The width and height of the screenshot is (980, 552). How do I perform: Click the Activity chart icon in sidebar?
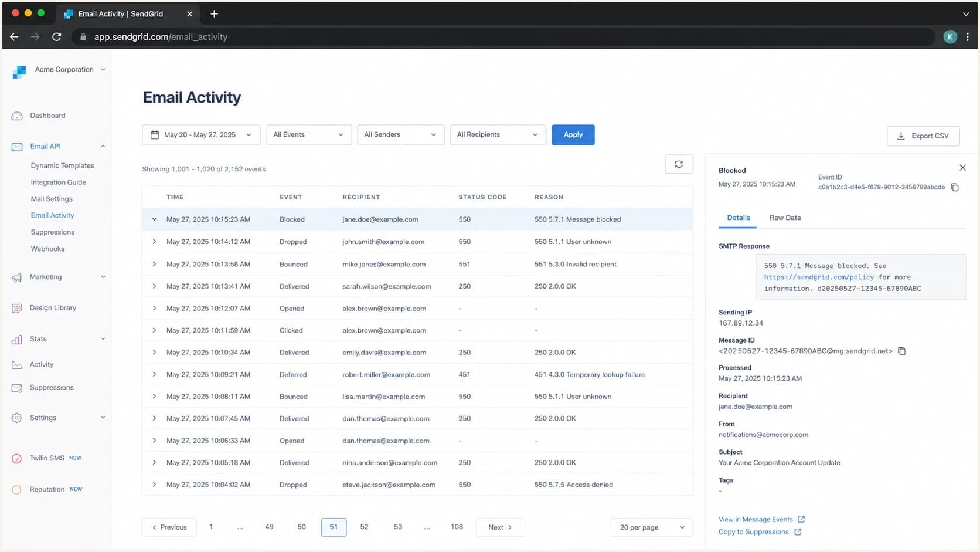pyautogui.click(x=17, y=365)
